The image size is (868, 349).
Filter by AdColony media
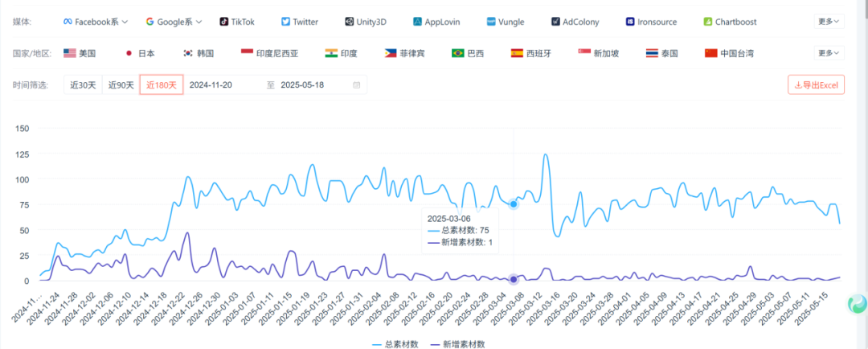[x=575, y=23]
